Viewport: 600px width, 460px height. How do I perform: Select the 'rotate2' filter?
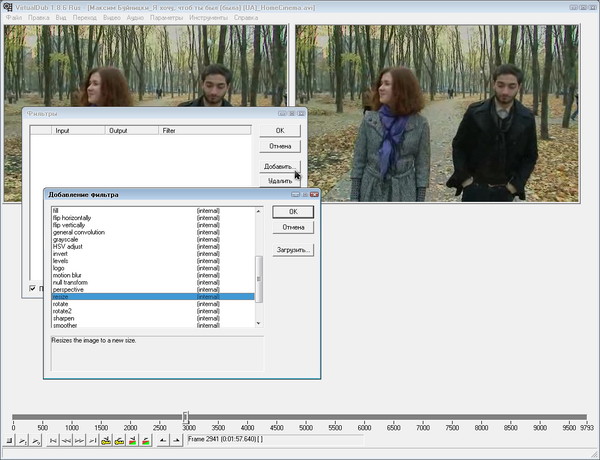153,311
